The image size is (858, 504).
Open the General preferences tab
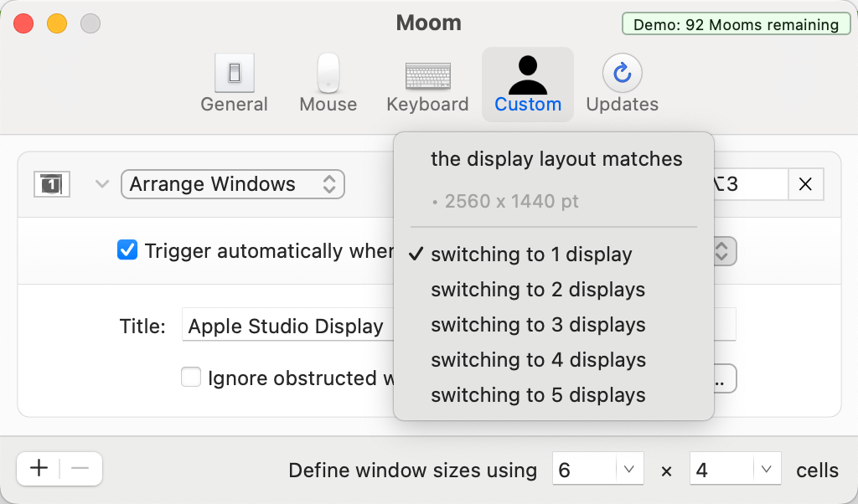[x=235, y=85]
